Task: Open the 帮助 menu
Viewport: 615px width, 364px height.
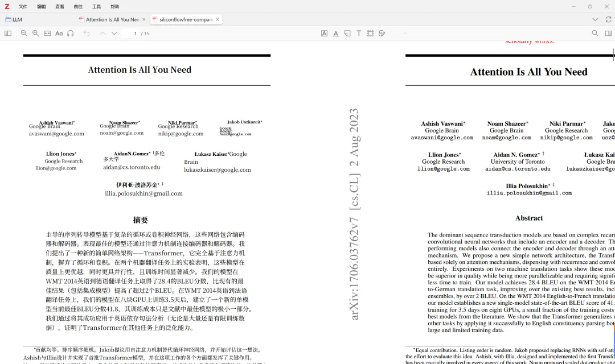Action: coord(115,7)
